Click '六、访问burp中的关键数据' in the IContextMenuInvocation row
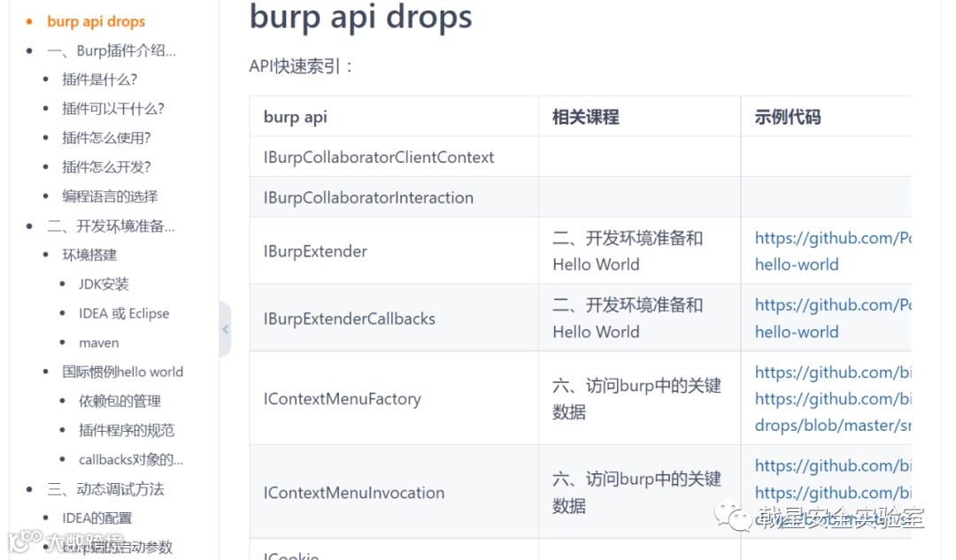 636,492
